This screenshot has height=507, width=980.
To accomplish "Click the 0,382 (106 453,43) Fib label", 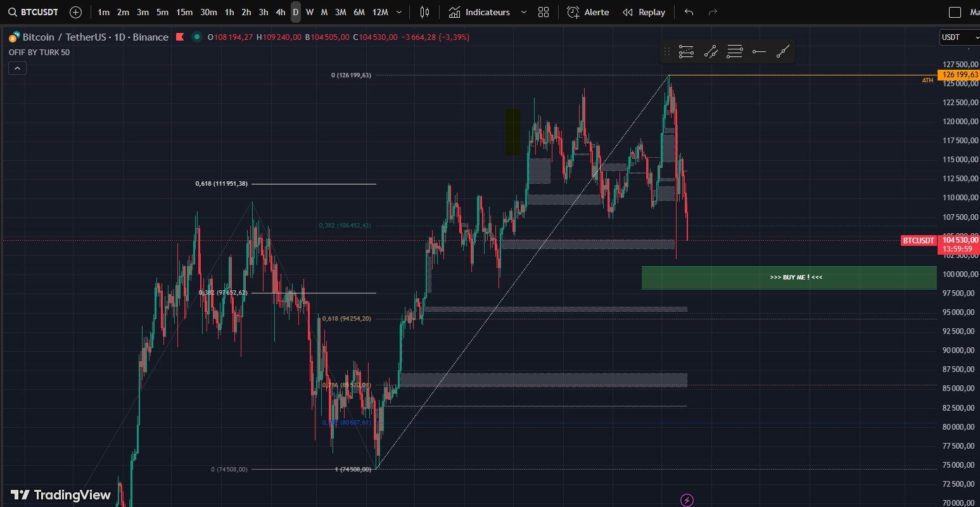I will [x=345, y=226].
